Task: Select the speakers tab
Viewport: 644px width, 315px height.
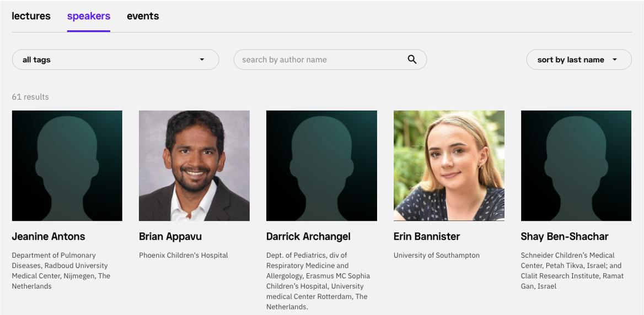Action: (89, 16)
